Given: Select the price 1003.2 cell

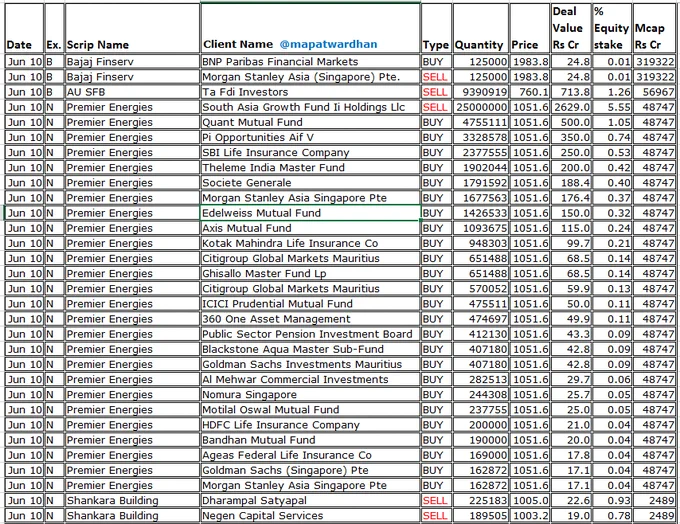Looking at the screenshot, I should pos(530,516).
